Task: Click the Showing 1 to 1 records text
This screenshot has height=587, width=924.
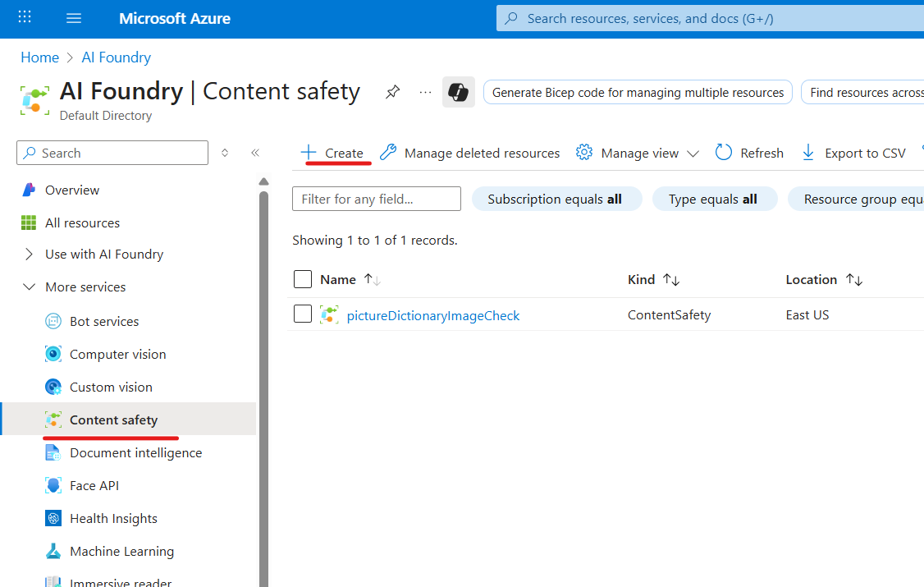Action: pos(375,240)
